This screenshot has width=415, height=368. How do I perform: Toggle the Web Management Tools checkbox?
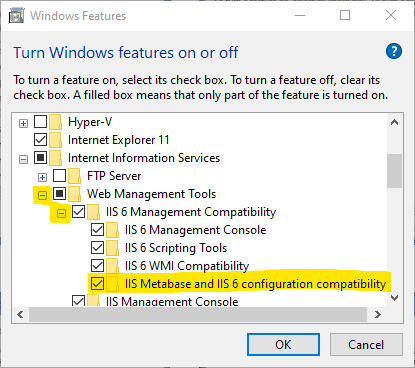click(59, 194)
